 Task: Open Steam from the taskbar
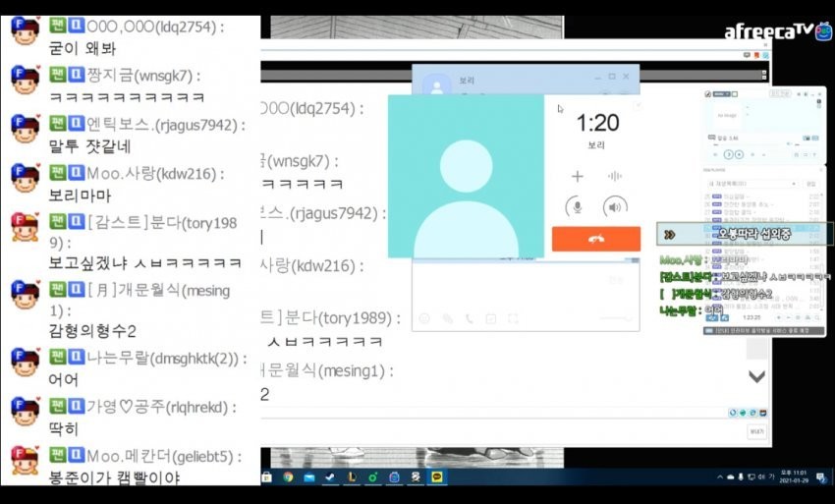(330, 476)
